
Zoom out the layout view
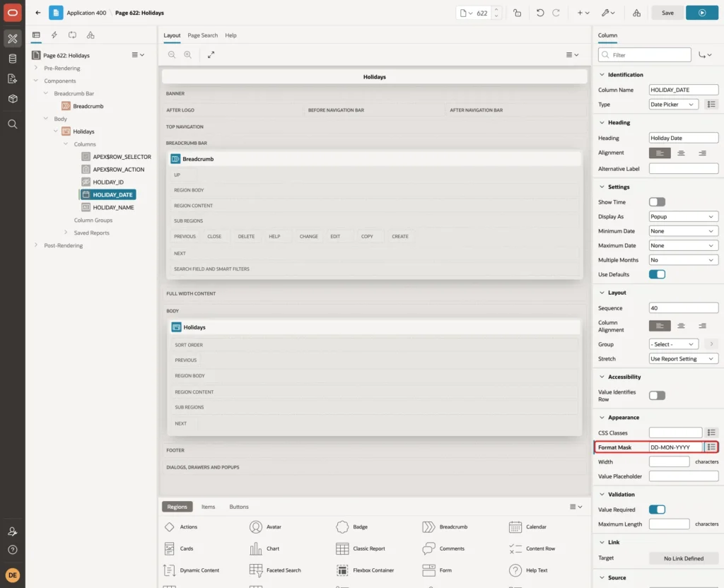[x=172, y=55]
